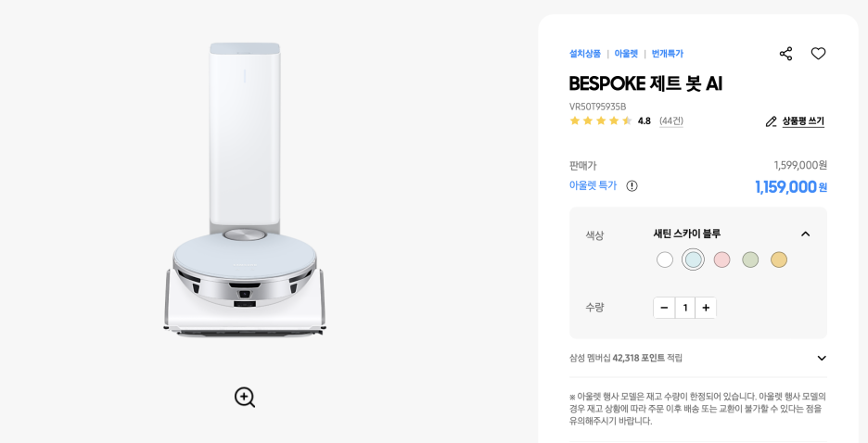868x443 pixels.
Task: Click the 상품평 쓰기 link
Action: point(803,121)
